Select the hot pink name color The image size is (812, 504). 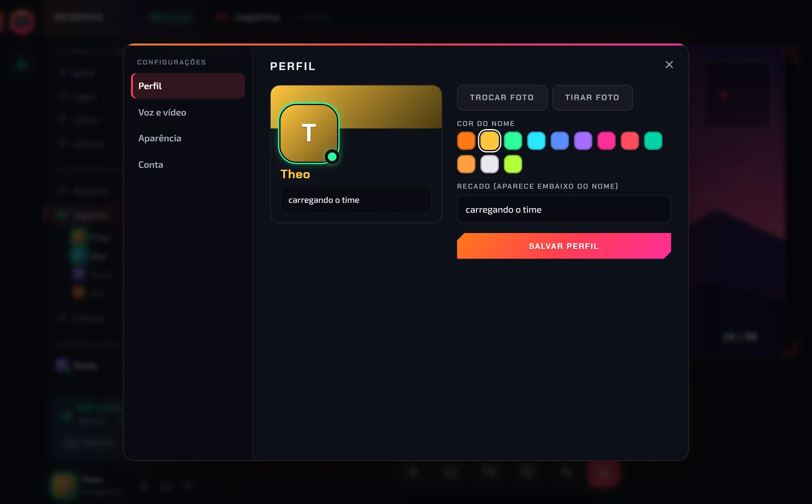pyautogui.click(x=607, y=141)
